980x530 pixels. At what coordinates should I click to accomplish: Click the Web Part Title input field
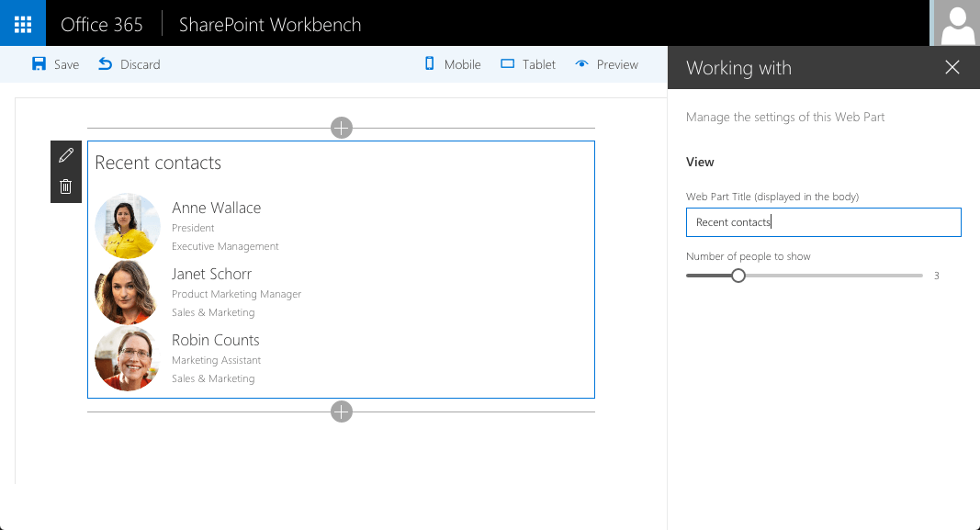(x=823, y=222)
